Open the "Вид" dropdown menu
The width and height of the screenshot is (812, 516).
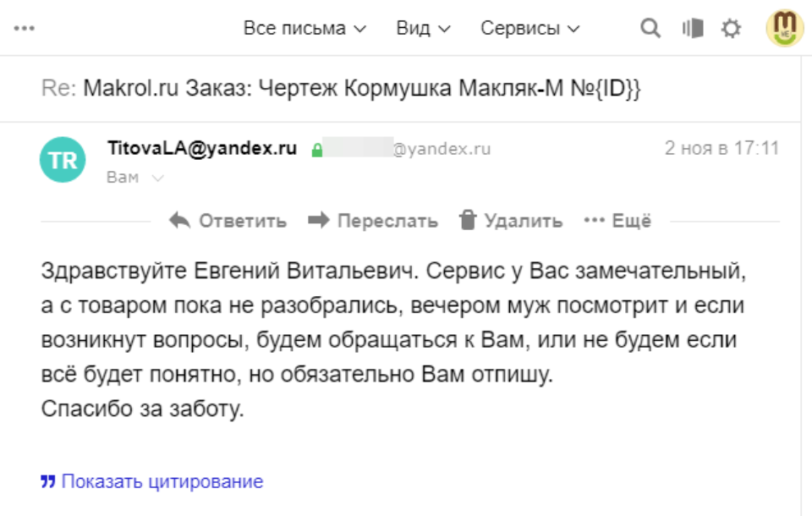click(x=423, y=28)
